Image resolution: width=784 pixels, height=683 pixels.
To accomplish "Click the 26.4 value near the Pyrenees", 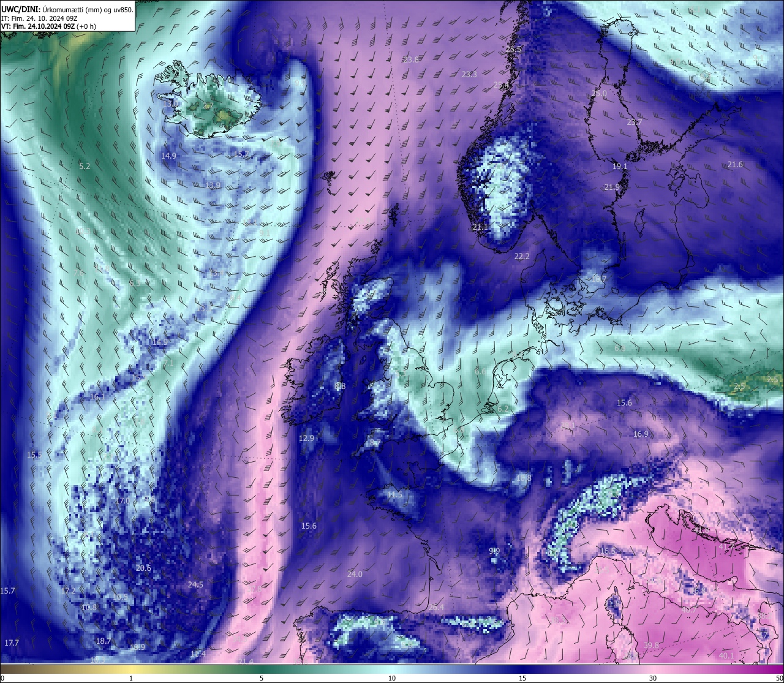I will click(436, 607).
